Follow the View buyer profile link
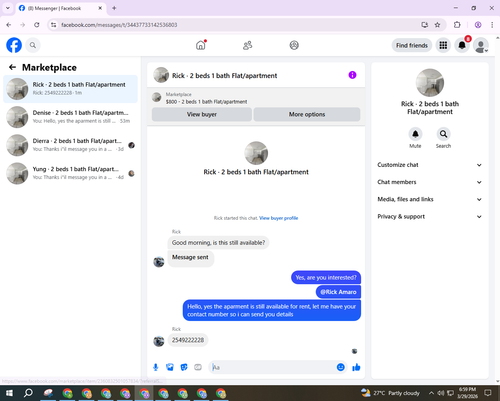The width and height of the screenshot is (500, 401). tap(279, 218)
